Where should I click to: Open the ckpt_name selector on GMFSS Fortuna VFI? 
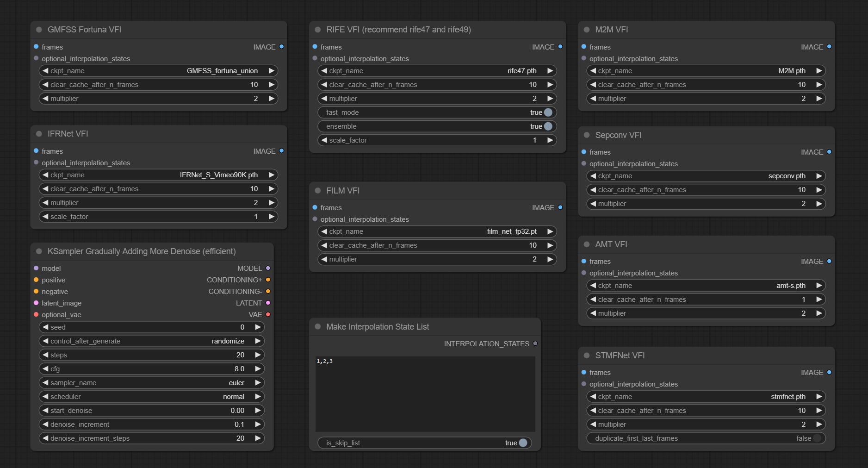tap(158, 71)
